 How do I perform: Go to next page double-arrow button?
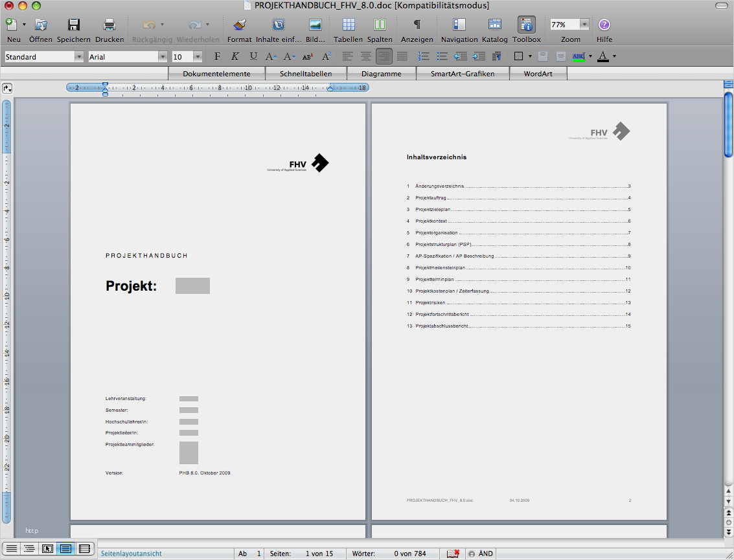[x=728, y=532]
